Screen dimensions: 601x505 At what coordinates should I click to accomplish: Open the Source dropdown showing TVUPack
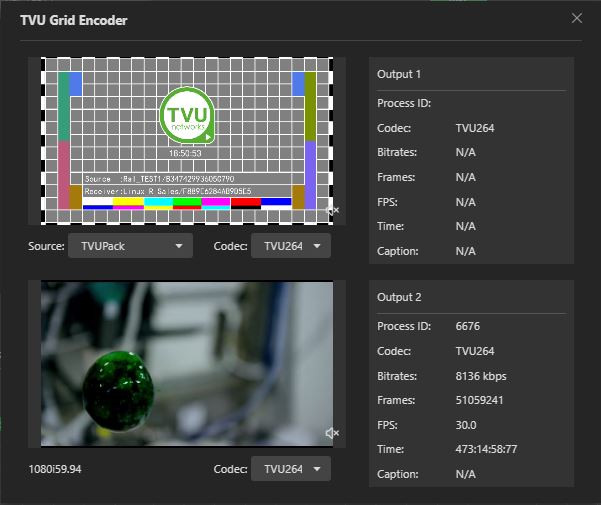pos(130,246)
